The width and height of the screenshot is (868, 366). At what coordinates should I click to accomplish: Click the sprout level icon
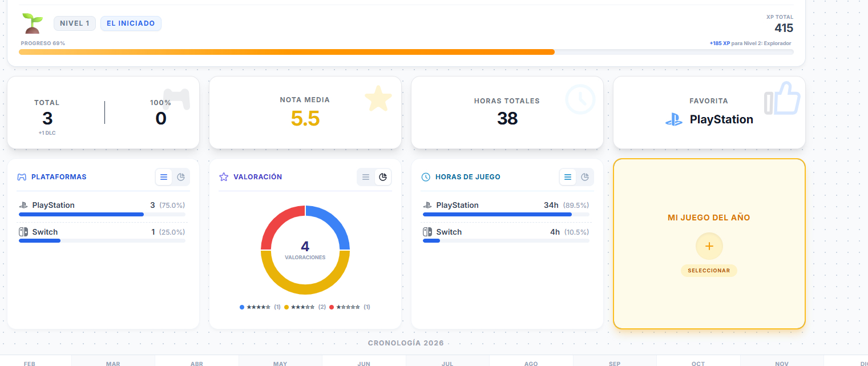point(33,23)
